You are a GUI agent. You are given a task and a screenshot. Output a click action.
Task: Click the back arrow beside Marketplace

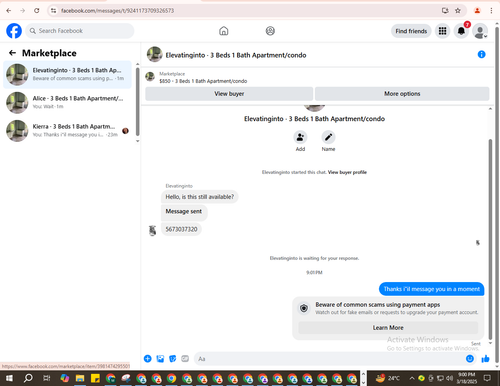[12, 53]
